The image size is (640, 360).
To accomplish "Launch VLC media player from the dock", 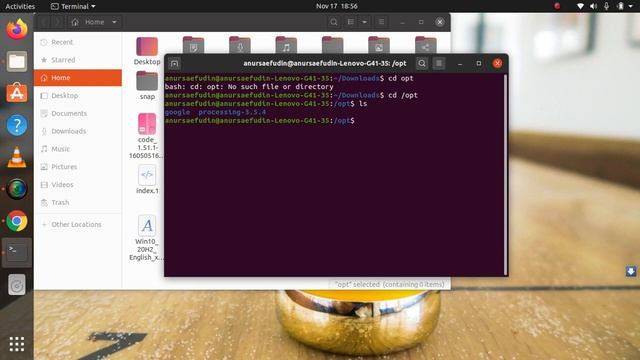I will tap(17, 157).
